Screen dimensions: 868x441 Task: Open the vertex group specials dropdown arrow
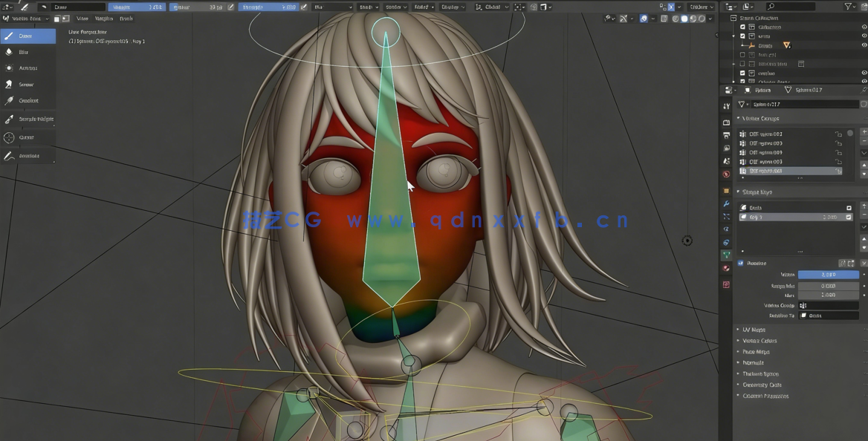pyautogui.click(x=864, y=152)
